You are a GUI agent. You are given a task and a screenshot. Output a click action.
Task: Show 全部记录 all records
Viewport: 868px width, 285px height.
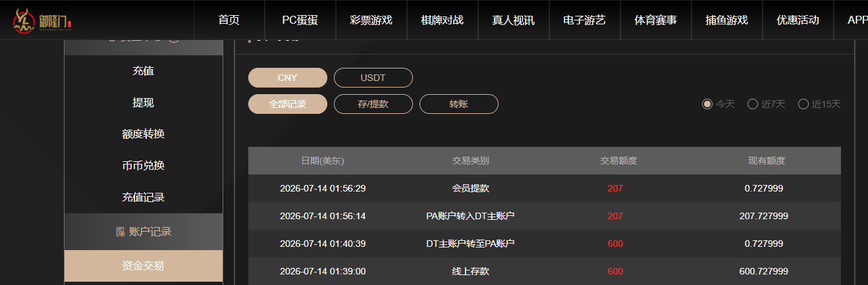click(x=288, y=104)
